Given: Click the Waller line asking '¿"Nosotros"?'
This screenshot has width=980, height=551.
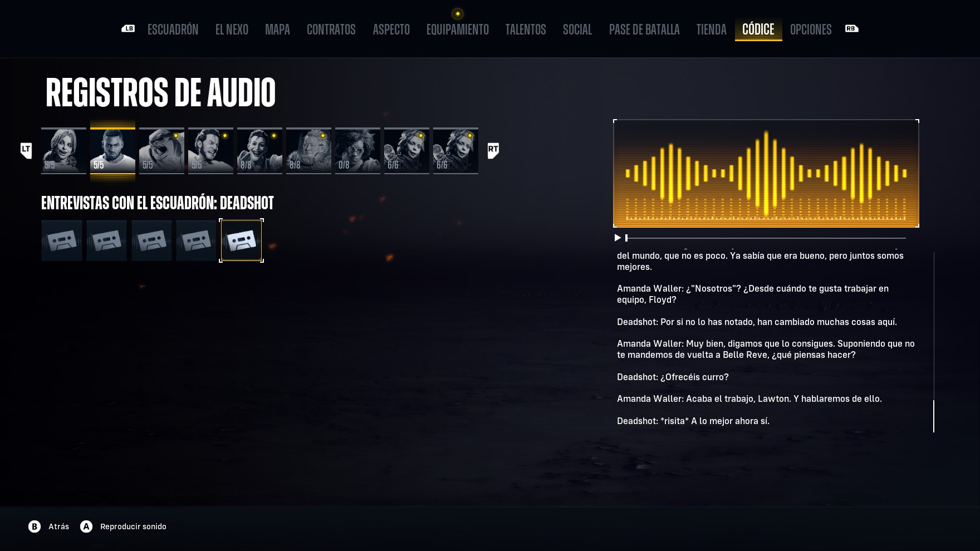Looking at the screenshot, I should (x=753, y=294).
